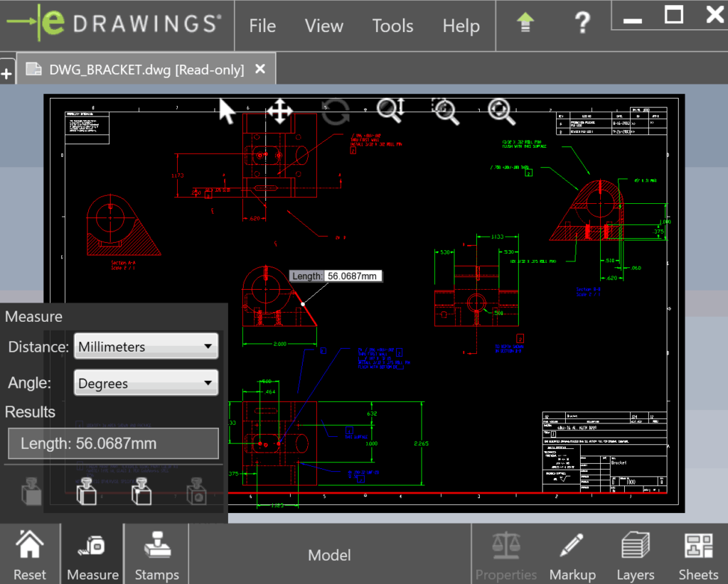
Task: Click the Length results field
Action: click(x=112, y=444)
